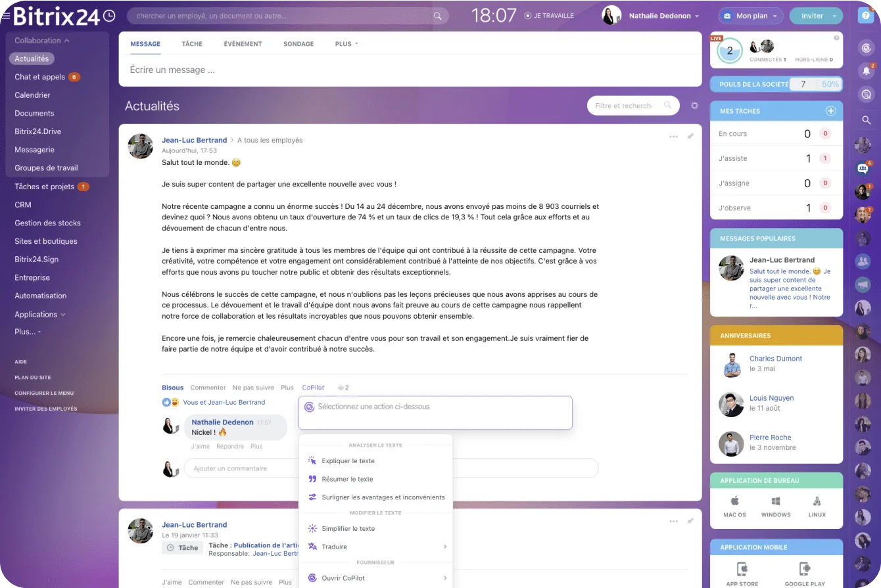This screenshot has width=881, height=588.
Task: Click Windows desktop app icon
Action: (x=776, y=501)
